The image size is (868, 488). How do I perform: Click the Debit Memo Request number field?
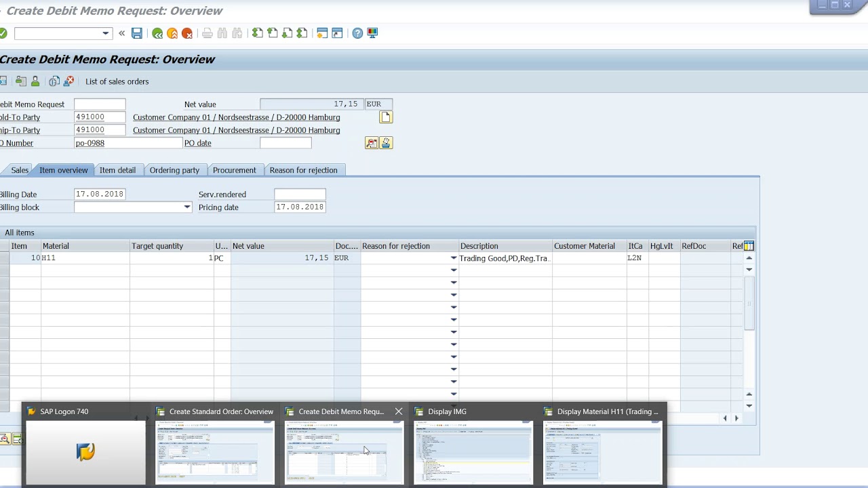pos(100,104)
